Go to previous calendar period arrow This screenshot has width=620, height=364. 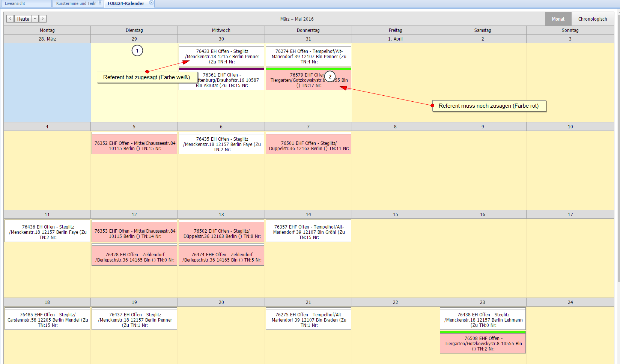click(10, 19)
